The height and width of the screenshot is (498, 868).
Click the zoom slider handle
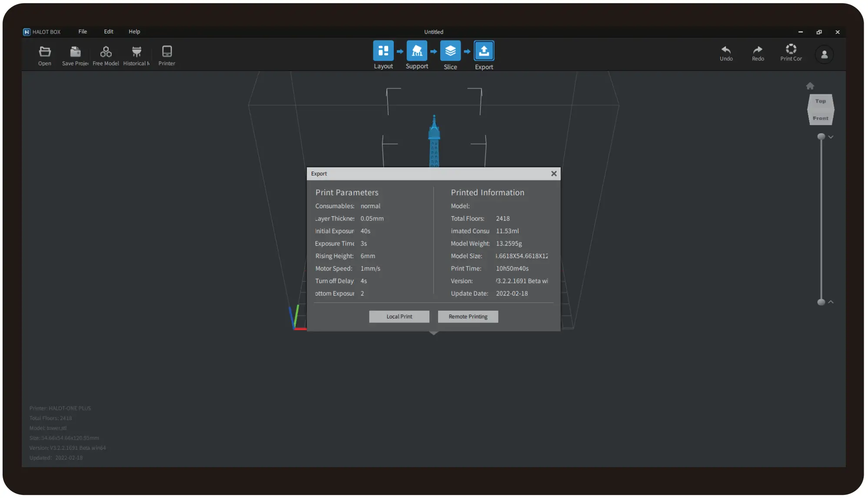click(821, 137)
